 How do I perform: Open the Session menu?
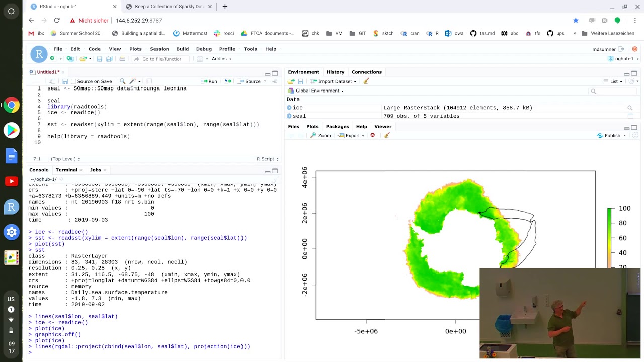159,49
